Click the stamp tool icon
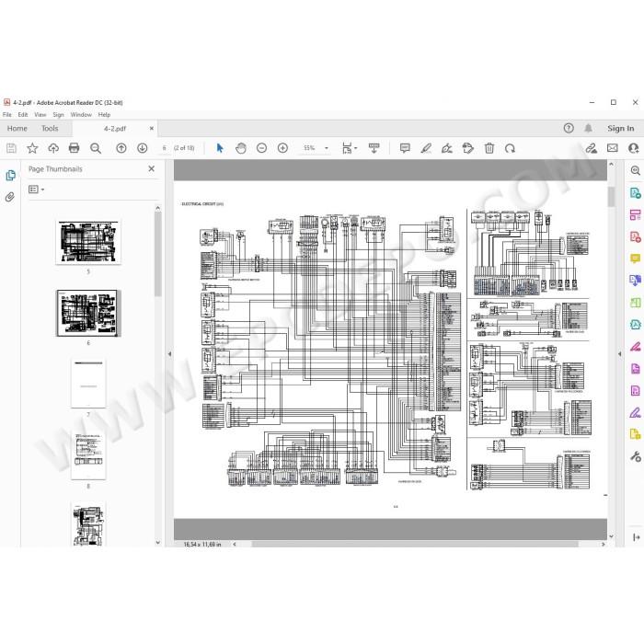Screen dimensions: 644x644 tap(467, 148)
